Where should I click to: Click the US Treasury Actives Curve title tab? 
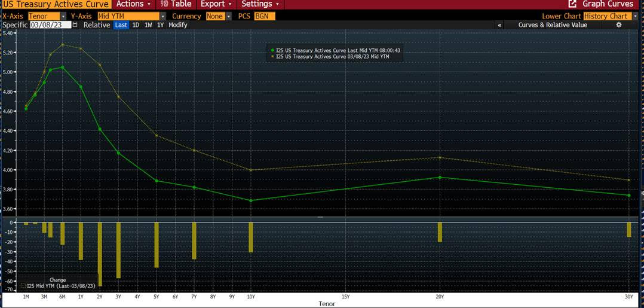(56, 4)
